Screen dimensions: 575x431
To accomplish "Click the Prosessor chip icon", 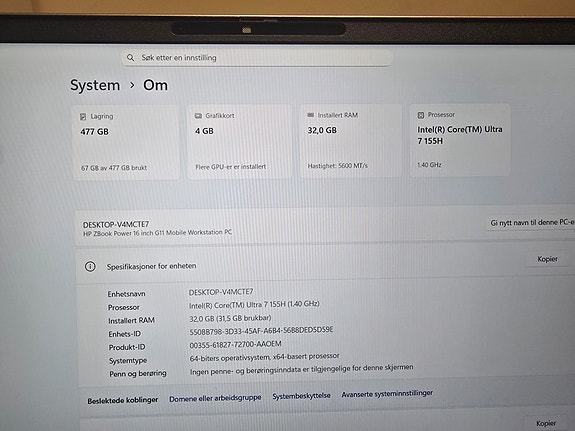I will tap(421, 115).
